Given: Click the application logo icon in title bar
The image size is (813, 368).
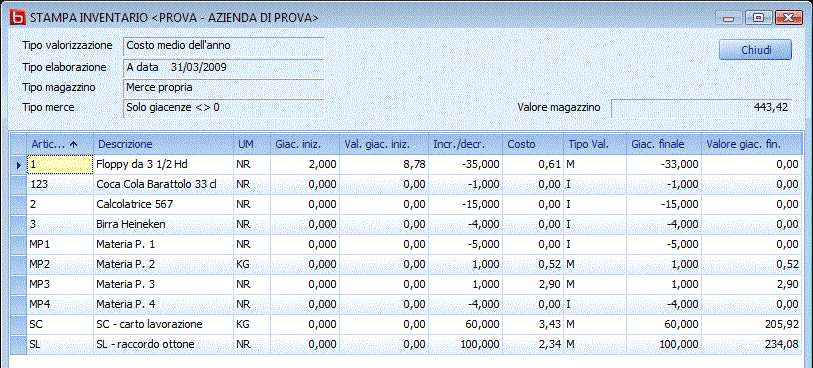Looking at the screenshot, I should click(18, 18).
